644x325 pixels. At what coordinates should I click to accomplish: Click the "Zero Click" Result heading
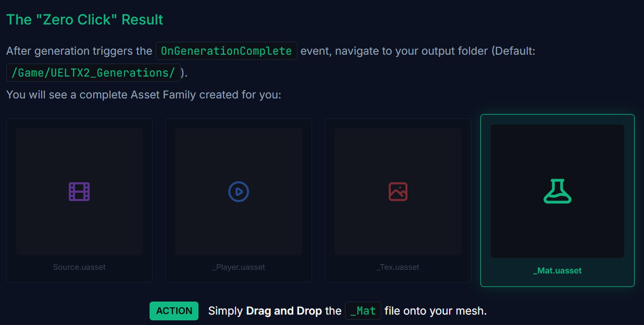85,20
